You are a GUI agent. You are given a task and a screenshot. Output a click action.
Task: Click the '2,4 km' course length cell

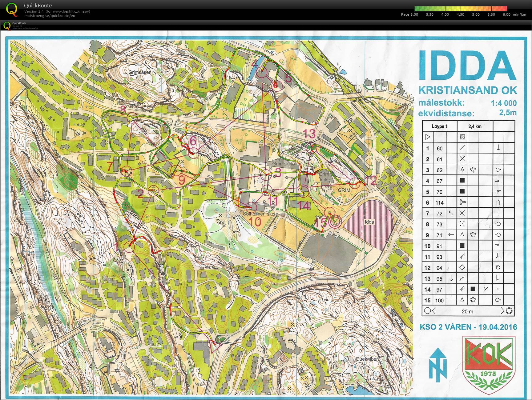click(x=475, y=126)
